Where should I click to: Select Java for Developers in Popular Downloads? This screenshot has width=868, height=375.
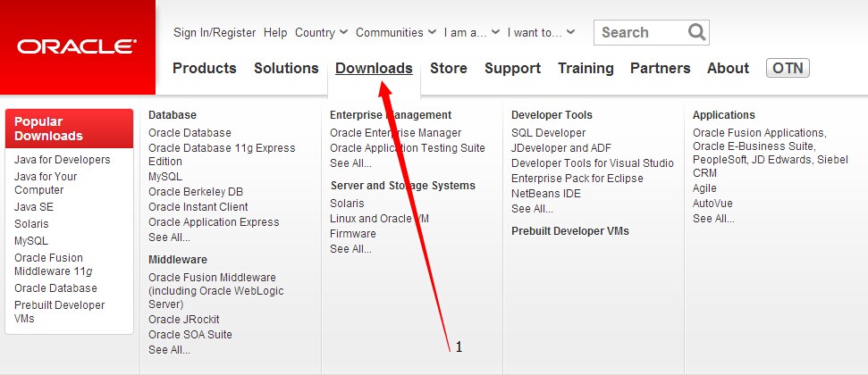coord(63,160)
